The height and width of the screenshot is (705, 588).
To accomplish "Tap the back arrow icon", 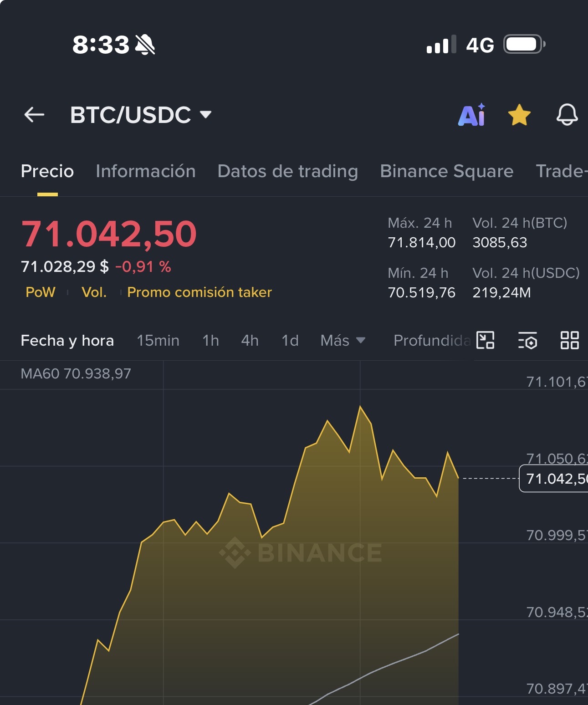I will click(34, 115).
